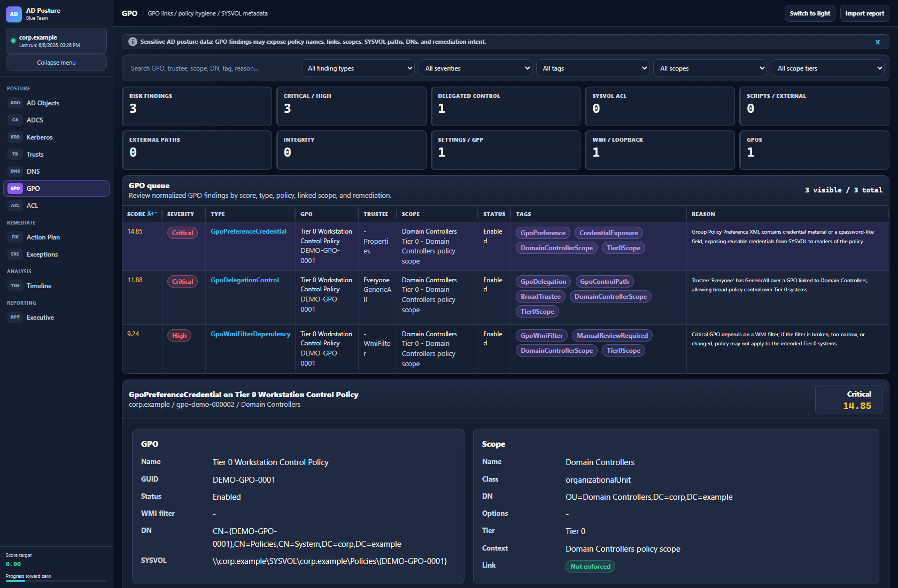Click the AD Posture logo icon
The image size is (898, 588).
[x=14, y=14]
